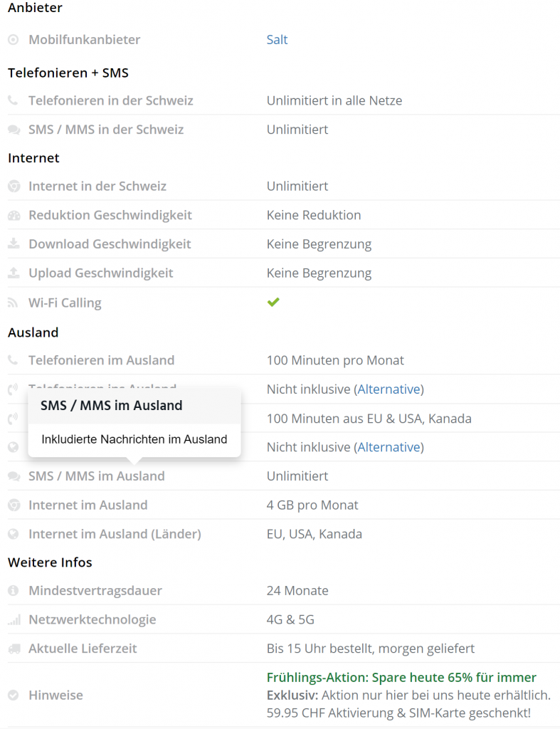Click the Upload Geschwindigkeit arrow icon
This screenshot has height=729, width=560.
coord(14,273)
